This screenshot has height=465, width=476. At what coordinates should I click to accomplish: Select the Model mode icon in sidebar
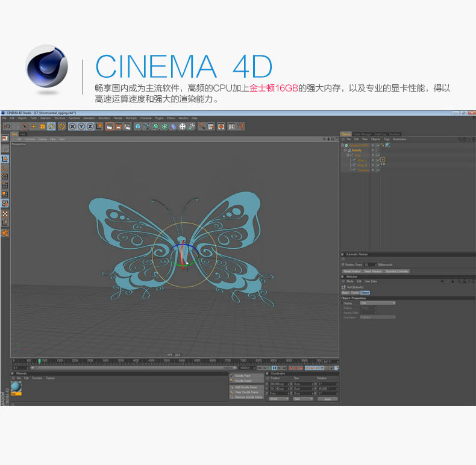(x=5, y=159)
